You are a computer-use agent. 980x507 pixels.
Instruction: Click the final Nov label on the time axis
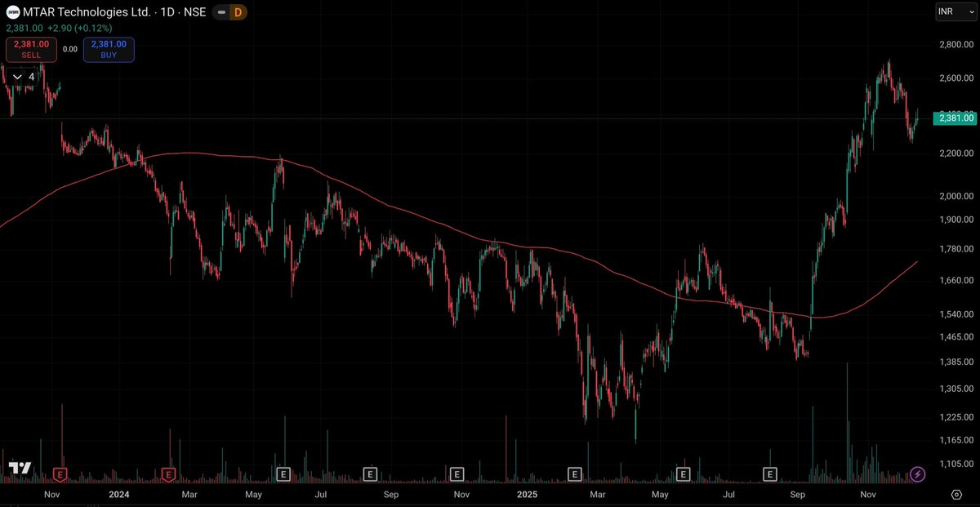pyautogui.click(x=869, y=495)
